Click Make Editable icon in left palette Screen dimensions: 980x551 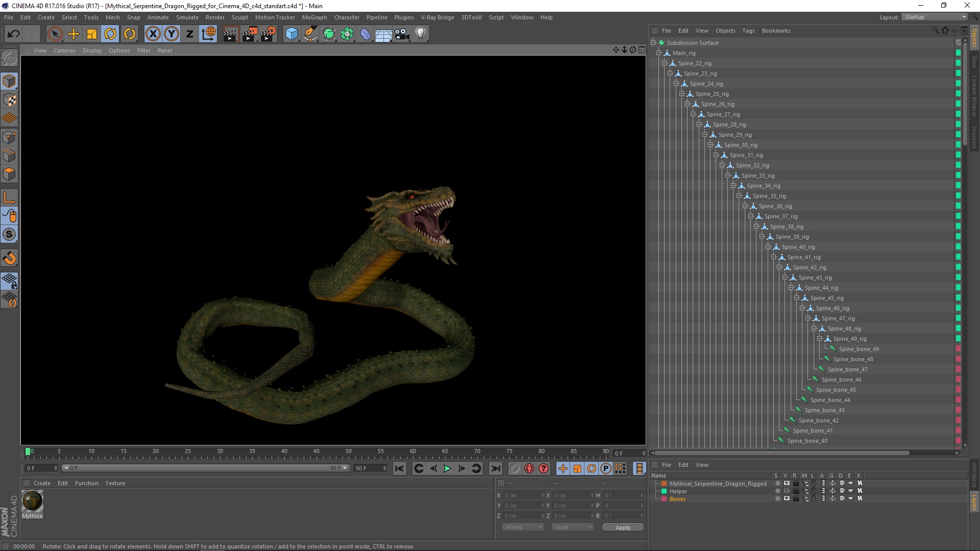pos(9,58)
